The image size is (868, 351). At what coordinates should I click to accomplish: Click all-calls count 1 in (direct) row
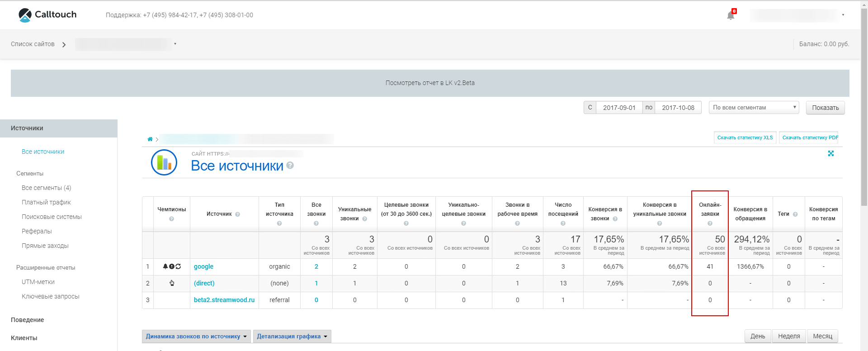[316, 283]
